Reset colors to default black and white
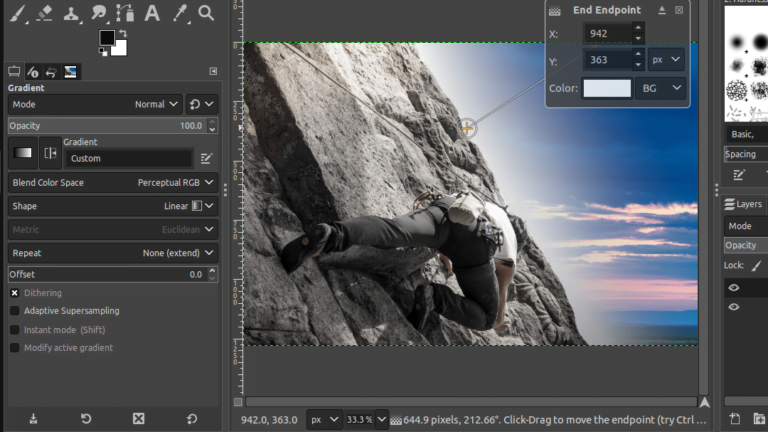 (x=103, y=51)
